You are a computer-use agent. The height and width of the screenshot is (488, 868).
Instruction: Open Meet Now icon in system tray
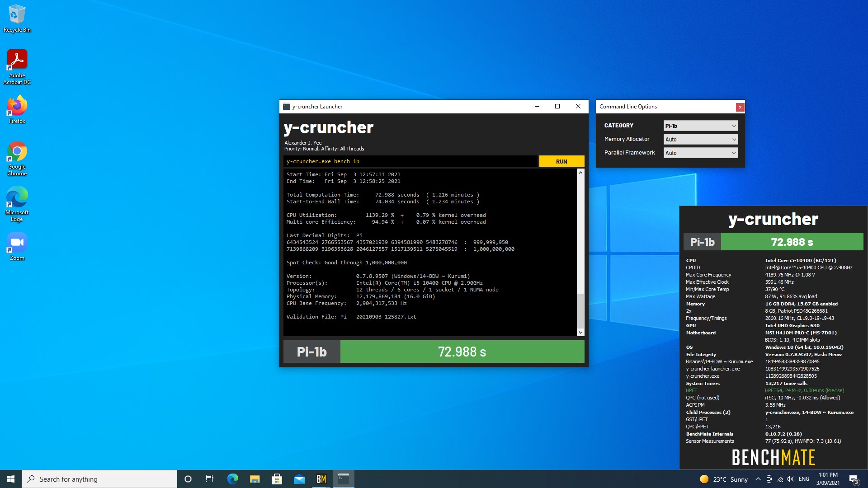769,479
